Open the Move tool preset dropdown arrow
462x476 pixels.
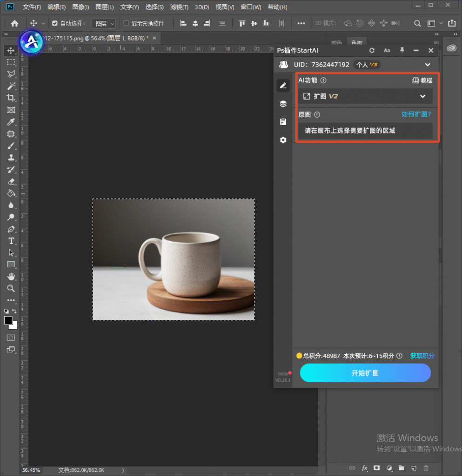pos(43,24)
